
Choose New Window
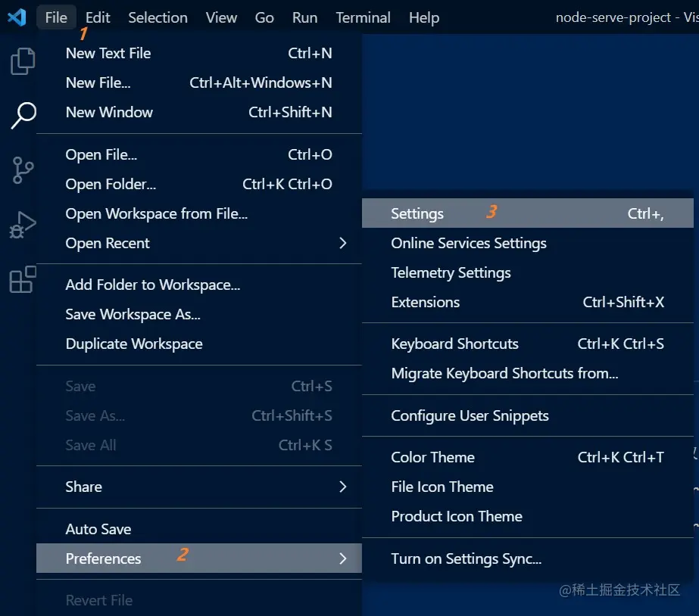[199, 112]
